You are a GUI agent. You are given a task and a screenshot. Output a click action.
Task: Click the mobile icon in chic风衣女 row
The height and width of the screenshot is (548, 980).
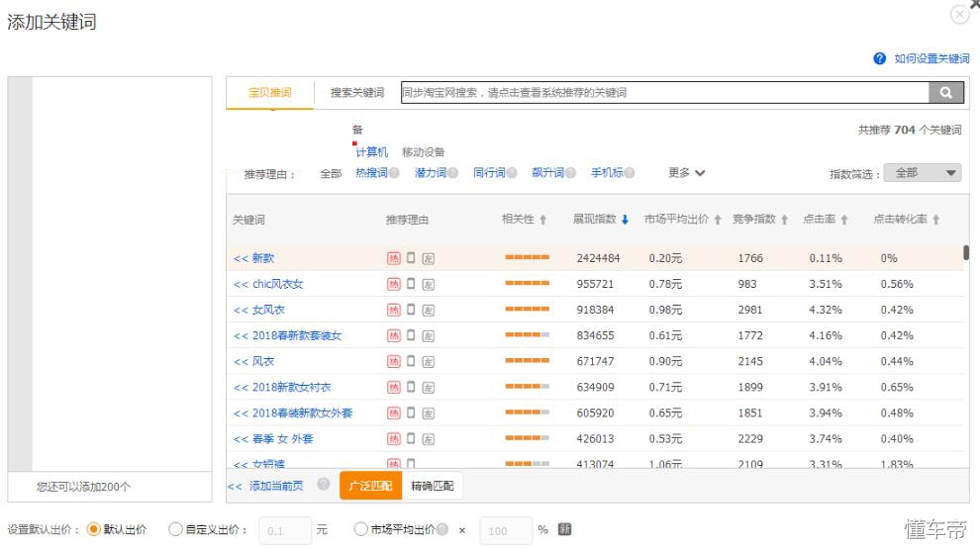[x=411, y=284]
